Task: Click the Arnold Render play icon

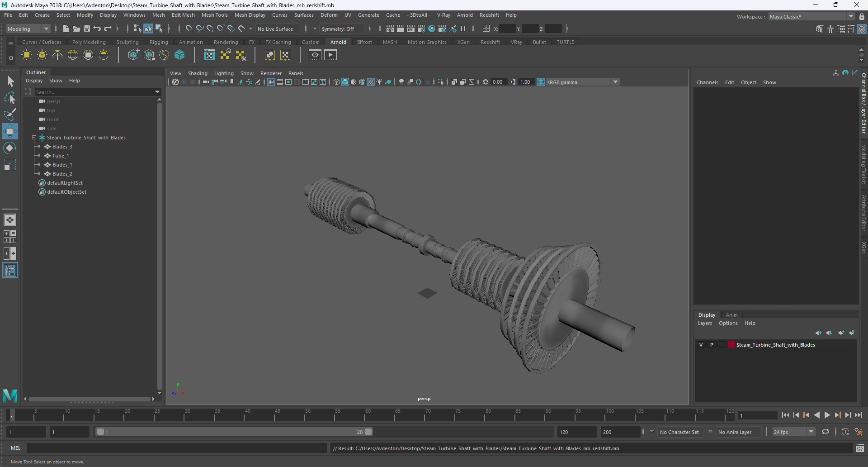Action: 330,55
